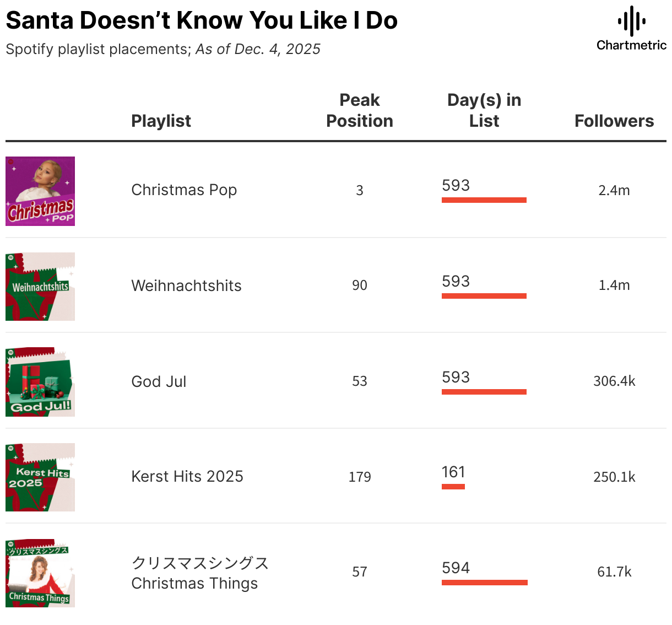Click the Chartmetric logo icon
The image size is (672, 625).
click(x=631, y=21)
